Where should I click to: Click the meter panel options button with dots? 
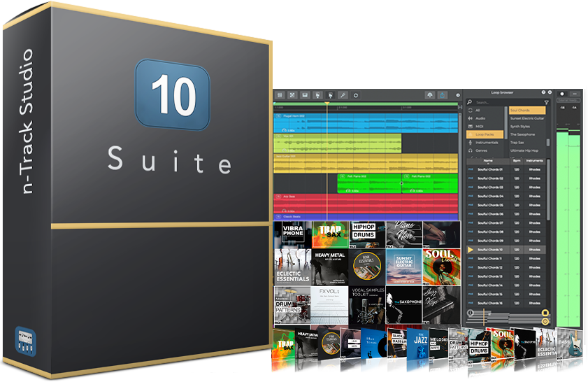(575, 94)
